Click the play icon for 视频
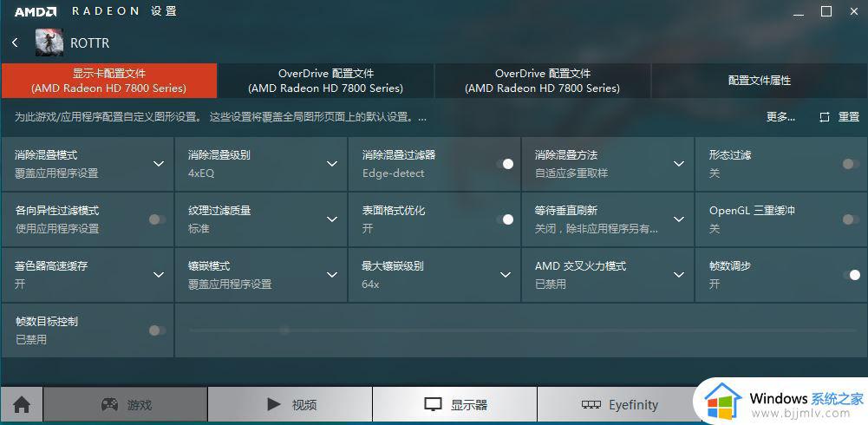 [273, 404]
